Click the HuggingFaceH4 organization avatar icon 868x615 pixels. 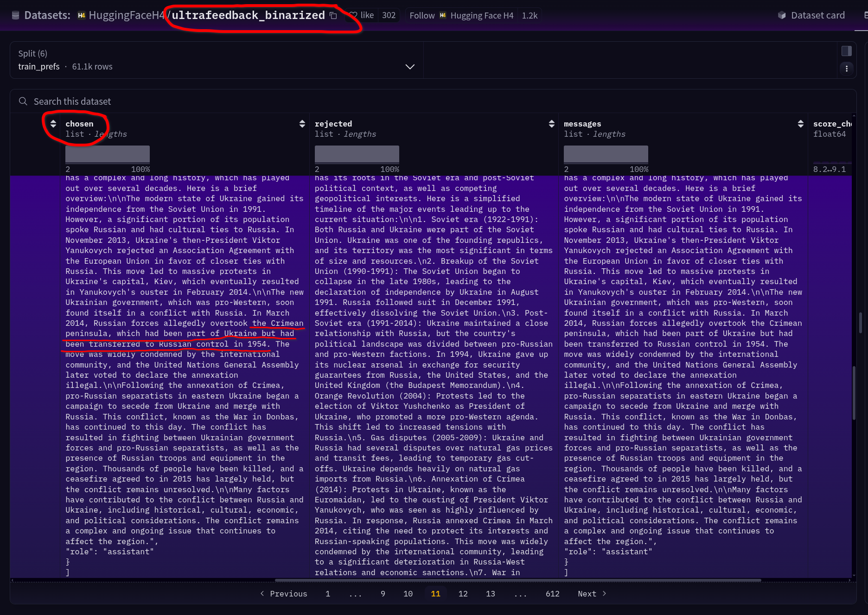82,15
